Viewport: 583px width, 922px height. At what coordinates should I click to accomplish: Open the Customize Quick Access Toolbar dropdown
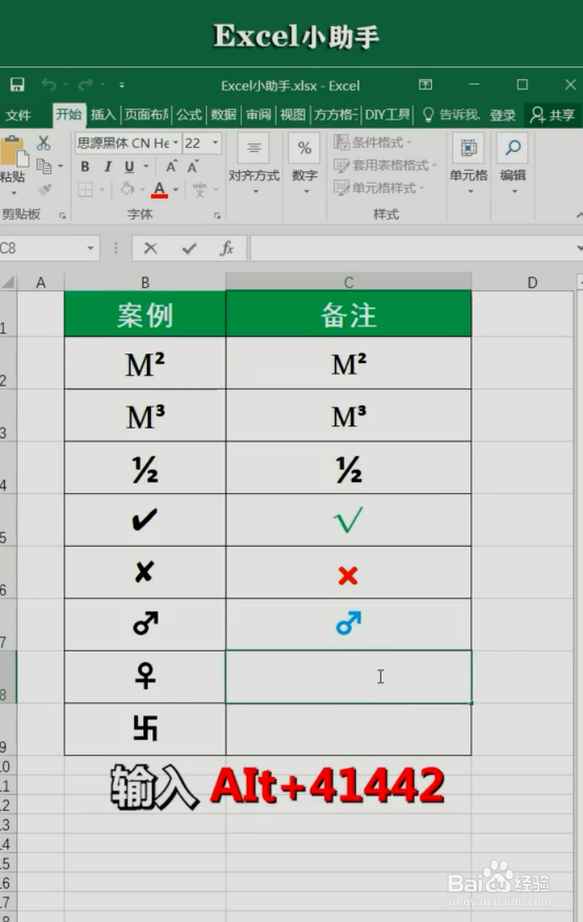point(122,85)
